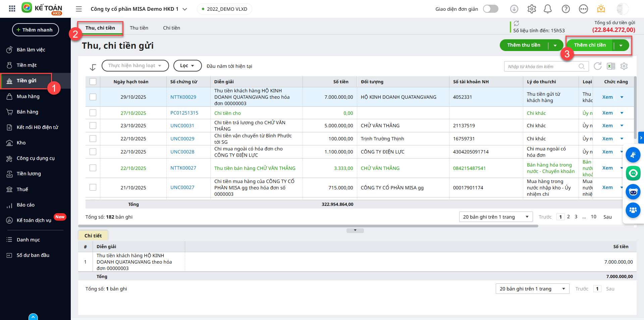Tick the checkbox for row UNC00031
Viewport: 644px width, 320px height.
[x=93, y=126]
